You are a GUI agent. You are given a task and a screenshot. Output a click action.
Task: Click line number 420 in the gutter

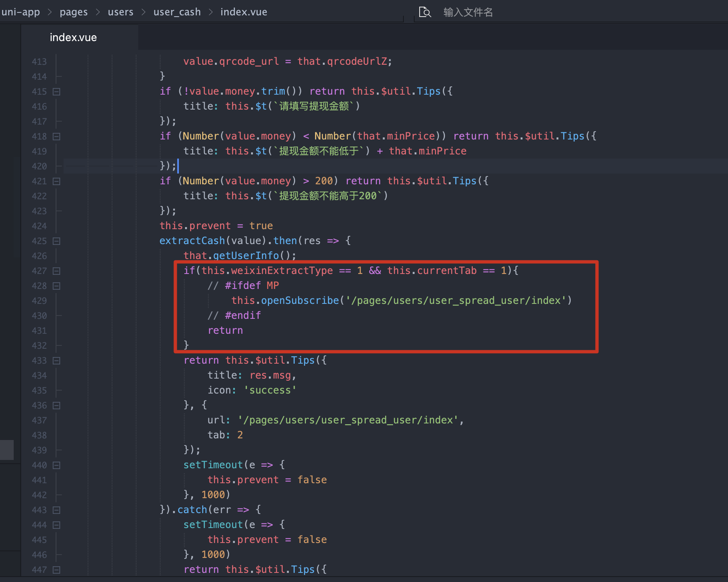pos(39,166)
